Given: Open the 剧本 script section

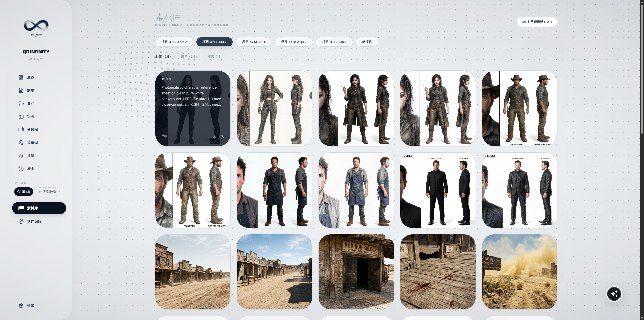Looking at the screenshot, I should (30, 90).
